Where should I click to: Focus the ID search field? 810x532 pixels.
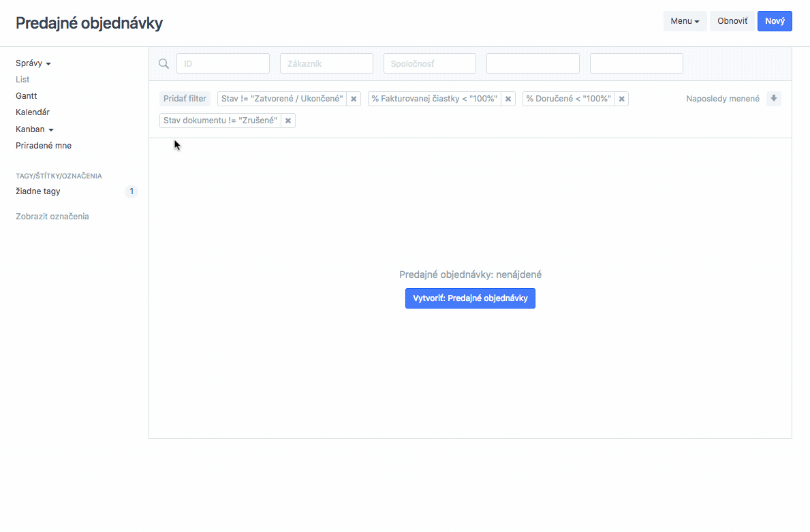pyautogui.click(x=223, y=63)
